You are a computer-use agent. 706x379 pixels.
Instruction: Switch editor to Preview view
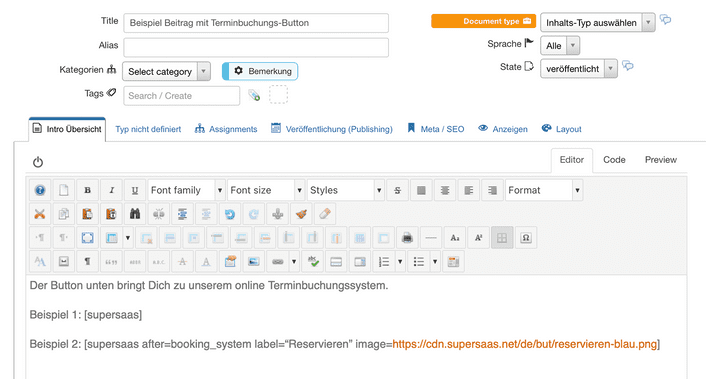pos(661,160)
